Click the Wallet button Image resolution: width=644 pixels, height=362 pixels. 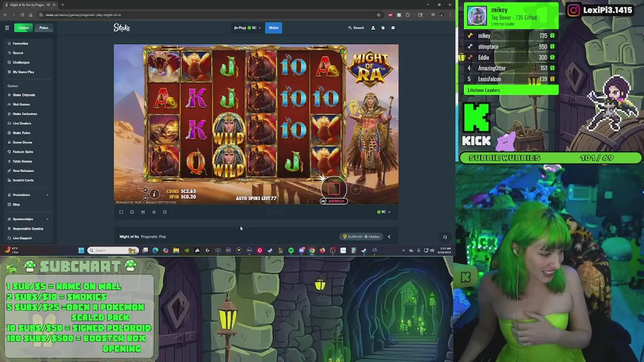pos(274,28)
